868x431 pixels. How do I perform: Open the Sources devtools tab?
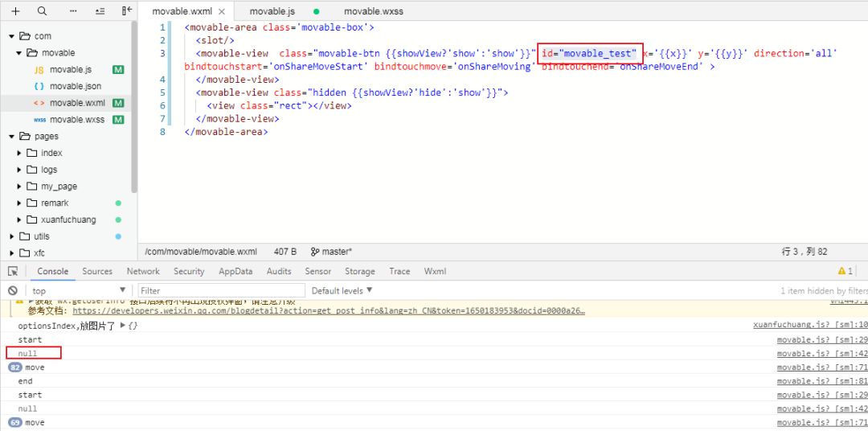click(x=97, y=271)
